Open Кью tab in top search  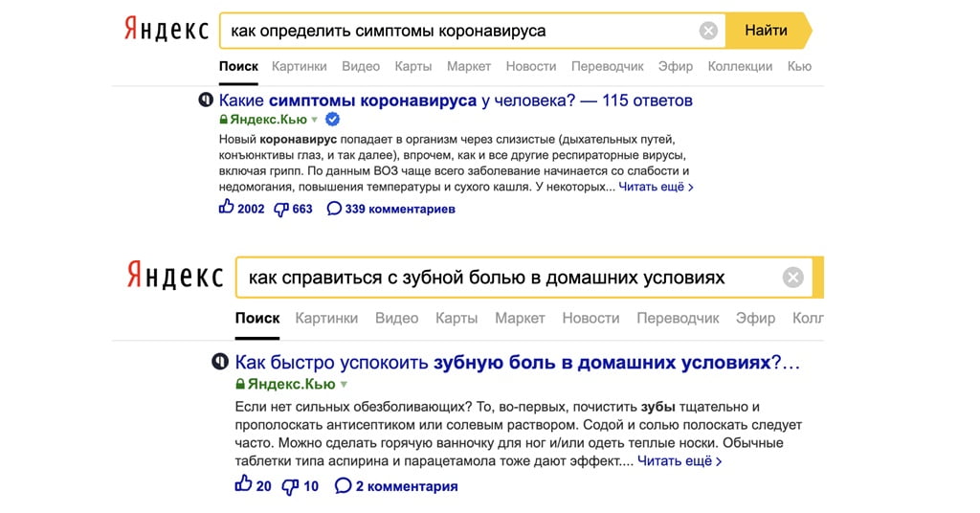coord(799,66)
